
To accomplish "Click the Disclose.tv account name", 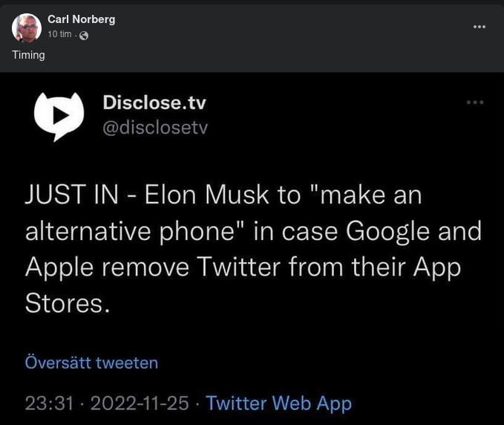I will (154, 103).
